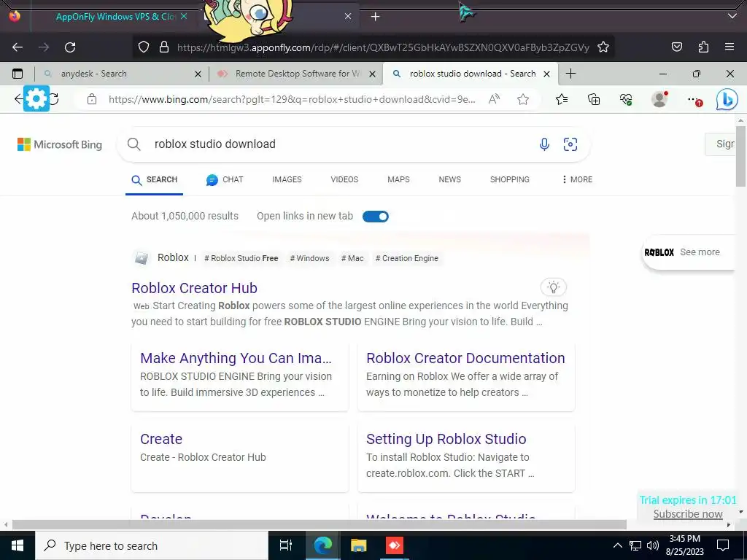747x560 pixels.
Task: Reload the AppOnFly page in Firefox
Action: click(70, 47)
